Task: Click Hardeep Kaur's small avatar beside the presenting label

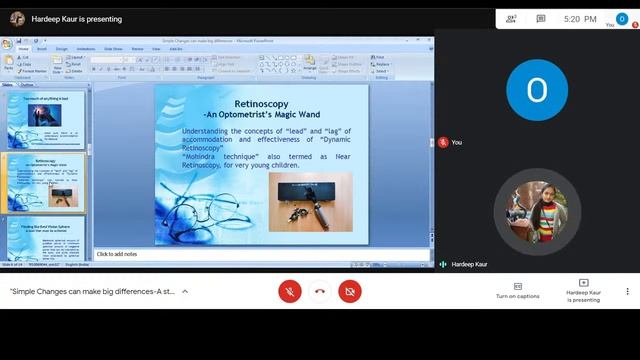Action: coord(17,19)
